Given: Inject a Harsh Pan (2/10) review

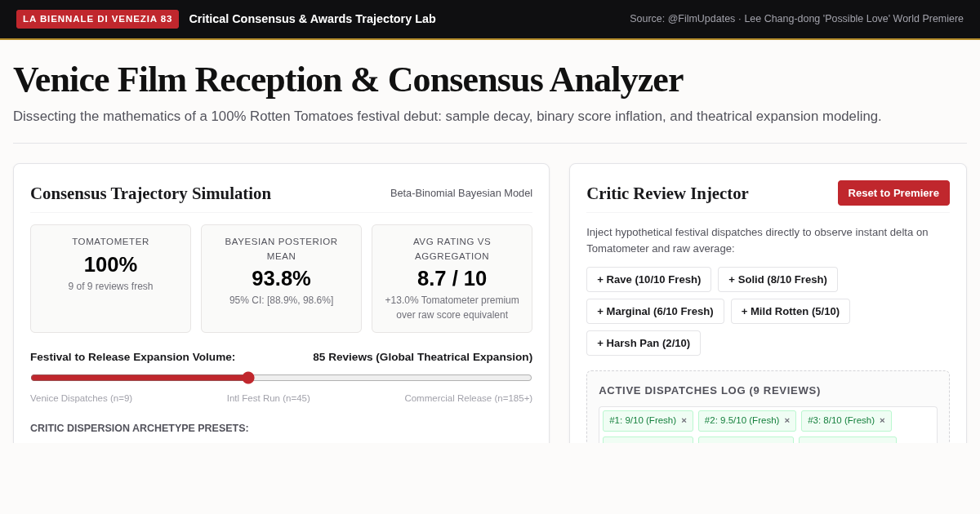Looking at the screenshot, I should pos(644,343).
